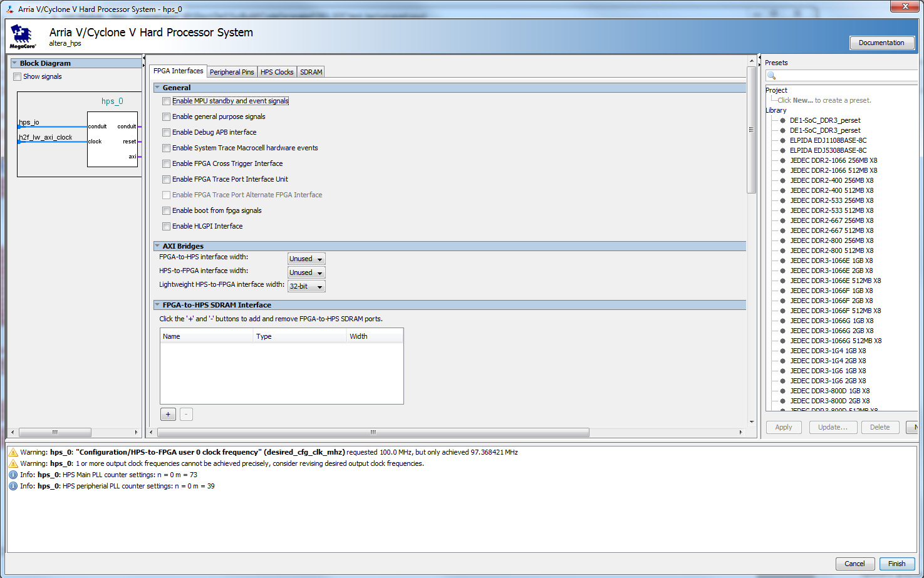Select the ELPIDA EDJ5308BASE-8C preset
924x578 pixels.
coord(828,150)
